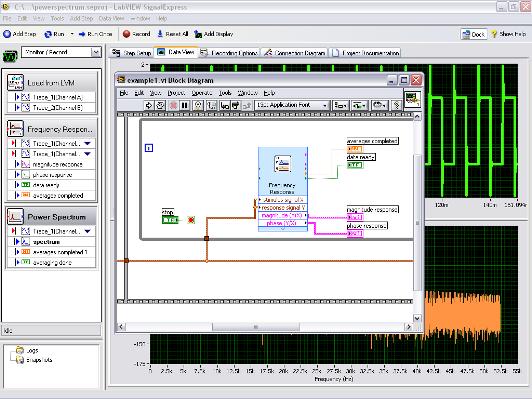Open the Distribute Objects dropdown

(x=359, y=105)
